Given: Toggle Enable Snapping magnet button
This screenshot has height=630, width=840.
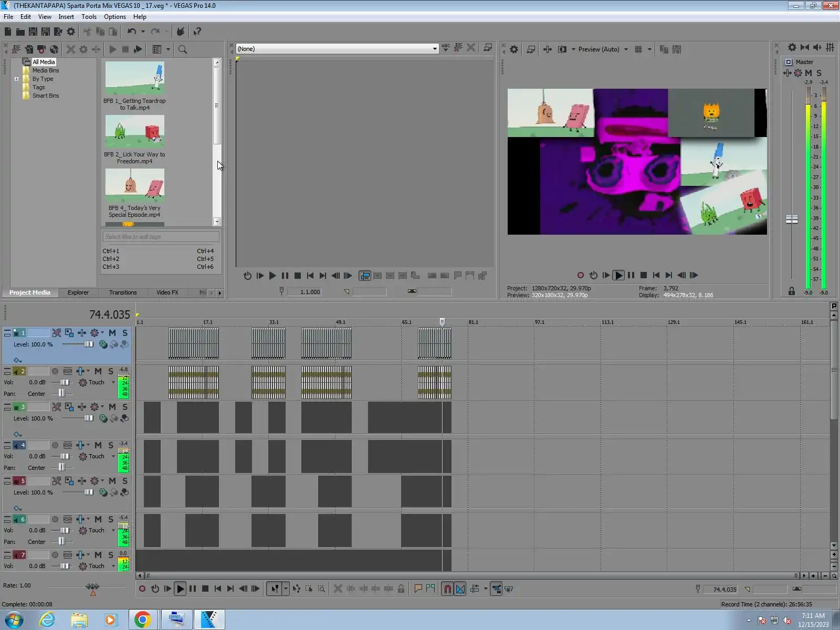Looking at the screenshot, I should click(447, 589).
